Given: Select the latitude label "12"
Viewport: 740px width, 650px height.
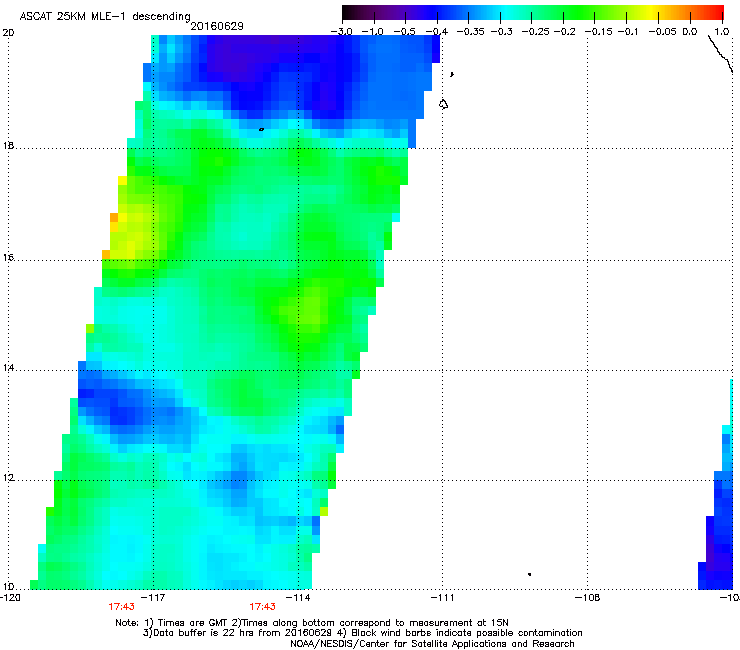Looking at the screenshot, I should 8,478.
